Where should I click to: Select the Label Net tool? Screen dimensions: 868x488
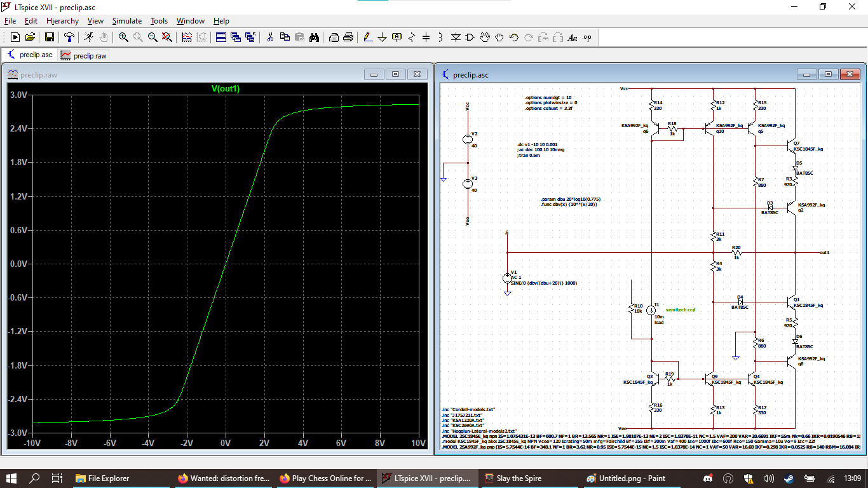pyautogui.click(x=397, y=37)
